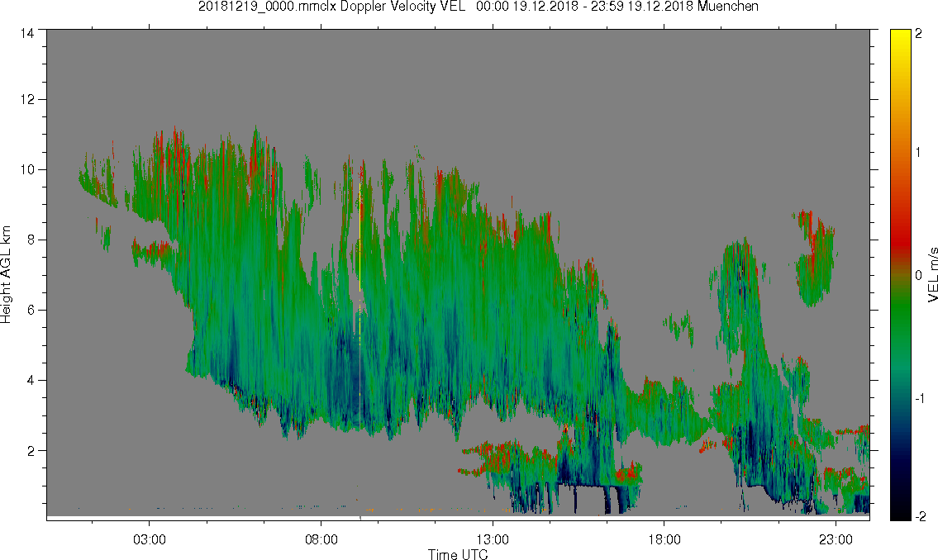The image size is (938, 560).
Task: Click the 18:00 time tick label
Action: pos(664,539)
